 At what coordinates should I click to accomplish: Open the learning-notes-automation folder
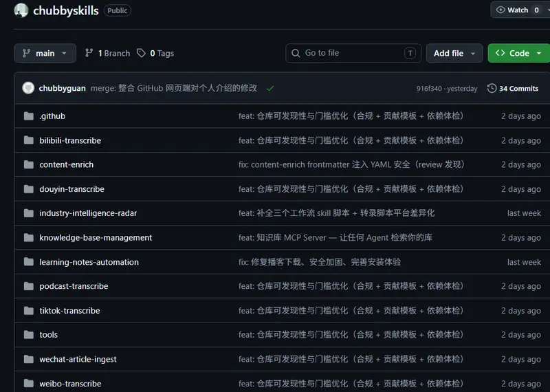(x=89, y=262)
